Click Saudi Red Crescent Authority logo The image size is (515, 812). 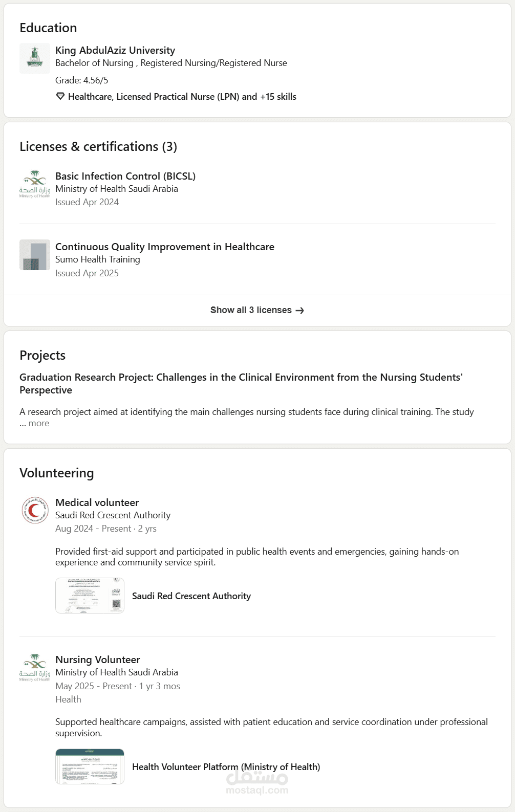pos(35,511)
